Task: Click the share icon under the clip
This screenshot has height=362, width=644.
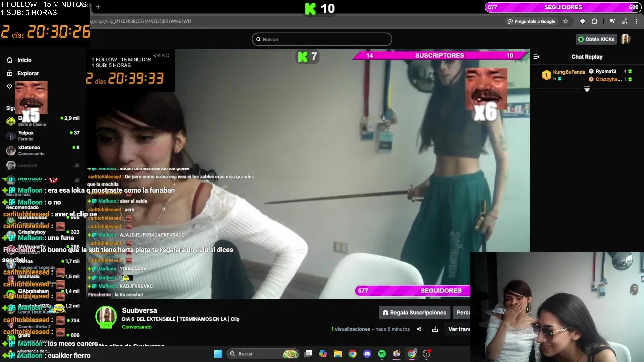Action: (419, 329)
